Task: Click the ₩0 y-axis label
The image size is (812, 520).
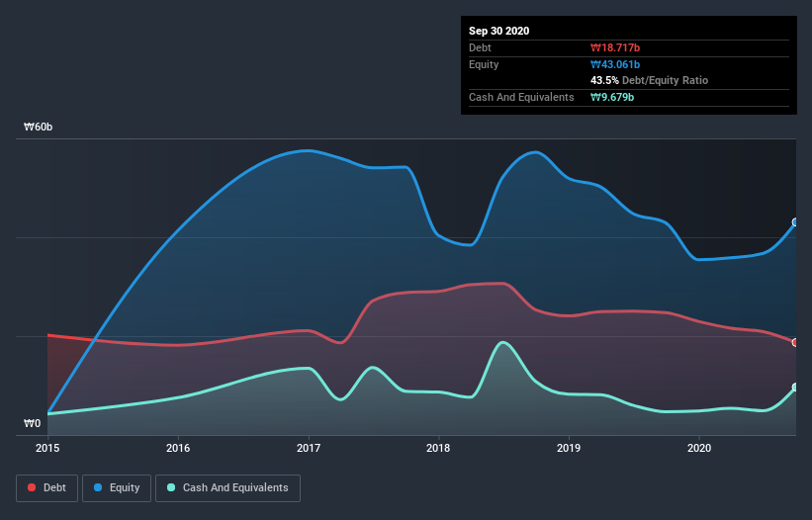Action: click(32, 424)
